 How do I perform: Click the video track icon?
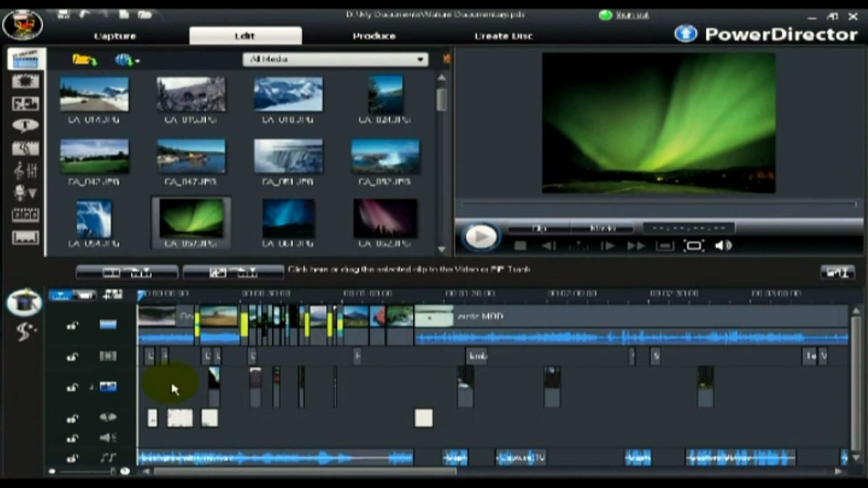(108, 325)
